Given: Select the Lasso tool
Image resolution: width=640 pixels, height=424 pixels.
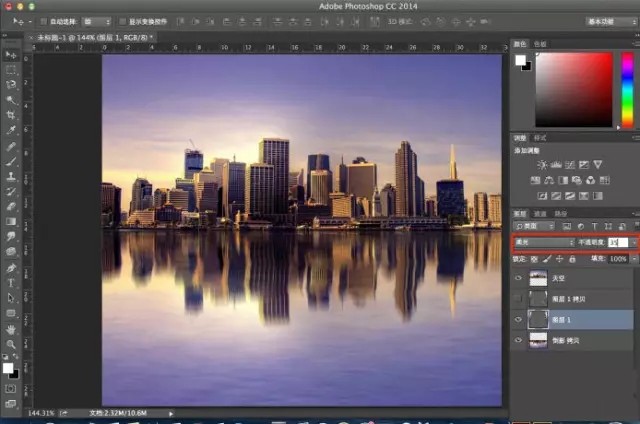Looking at the screenshot, I should tap(11, 85).
